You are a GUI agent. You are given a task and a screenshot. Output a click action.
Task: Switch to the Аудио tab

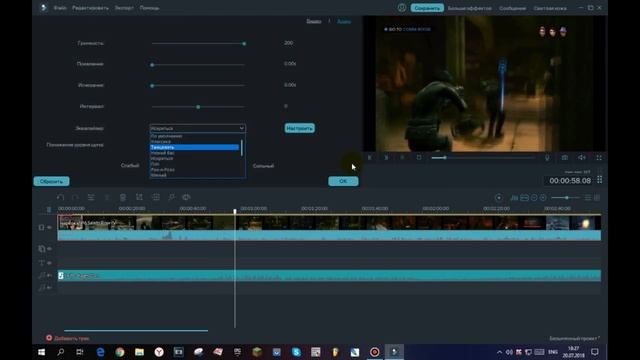[344, 21]
